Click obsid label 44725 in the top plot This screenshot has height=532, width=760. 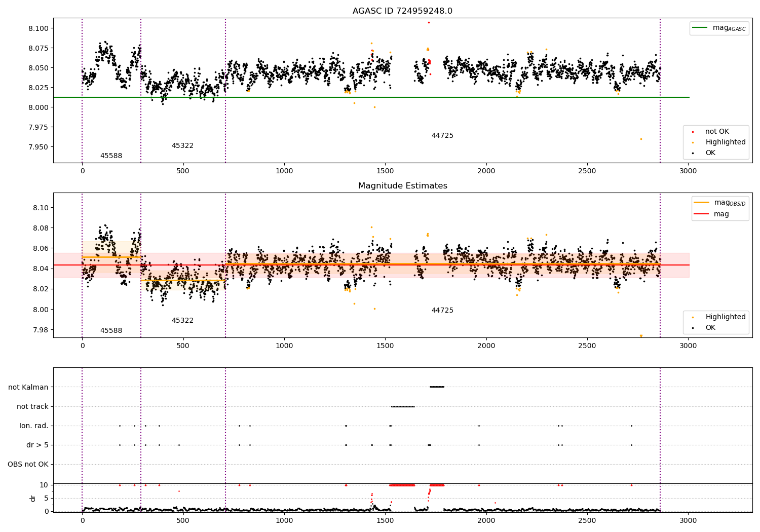(x=442, y=136)
